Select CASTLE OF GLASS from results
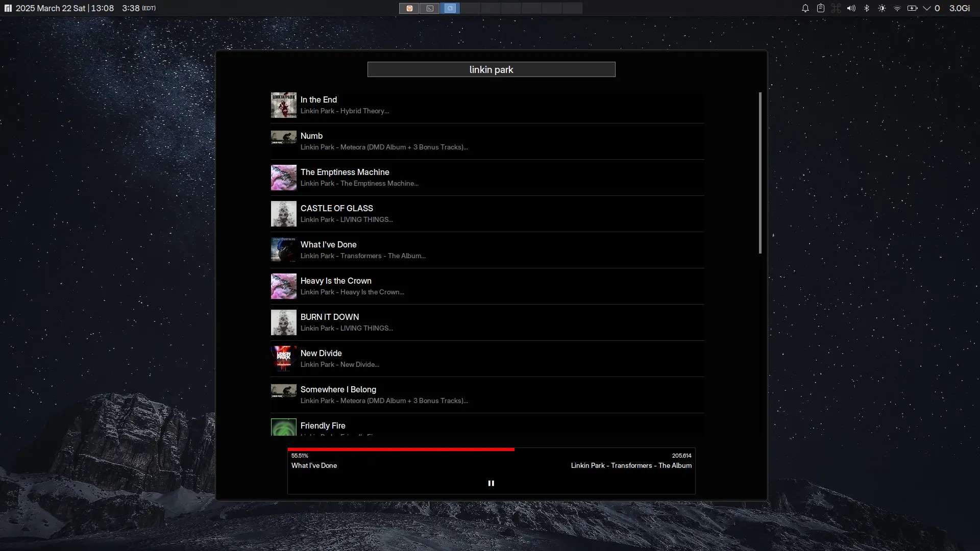This screenshot has width=980, height=551. 337,209
